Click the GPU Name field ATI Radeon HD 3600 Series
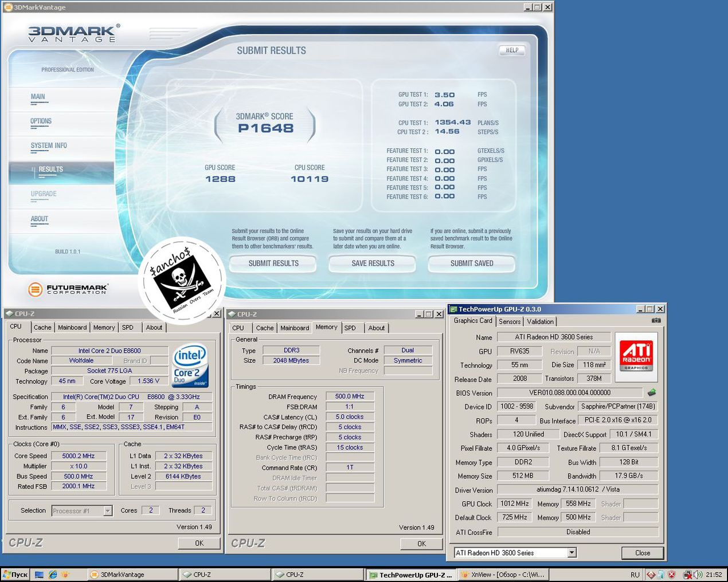Screen dimensions: 728x582 [554, 337]
